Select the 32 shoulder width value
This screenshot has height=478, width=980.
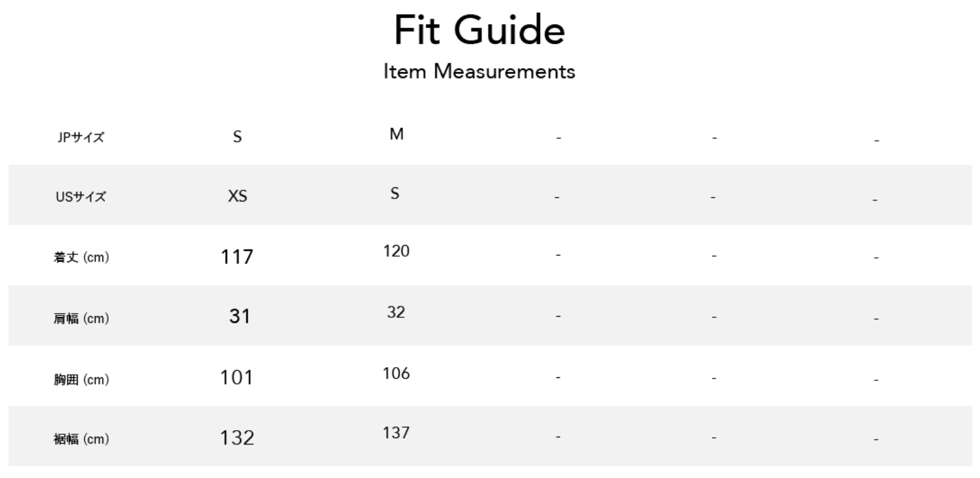tap(396, 312)
